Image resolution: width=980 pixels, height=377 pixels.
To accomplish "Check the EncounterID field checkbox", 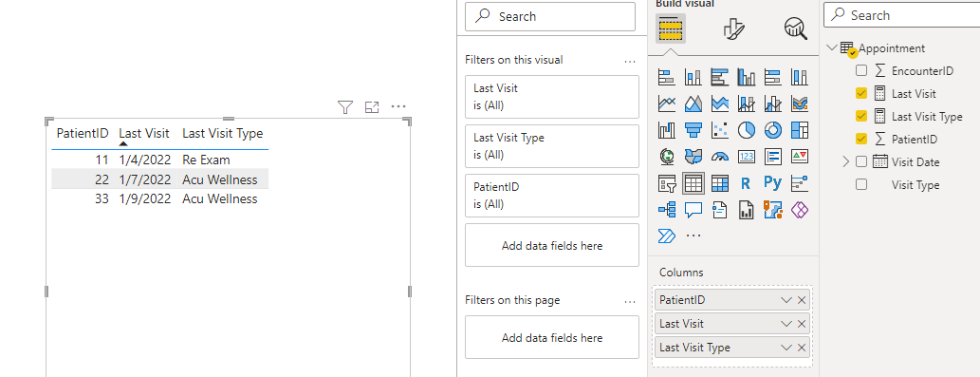I will click(861, 70).
